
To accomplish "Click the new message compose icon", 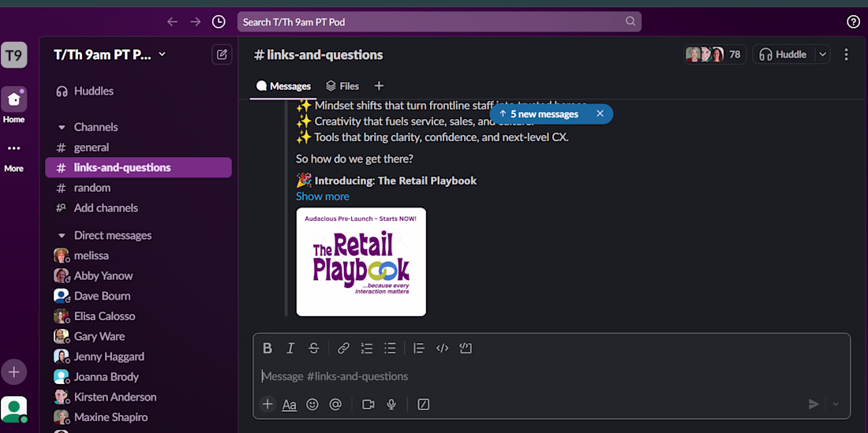I will click(222, 54).
